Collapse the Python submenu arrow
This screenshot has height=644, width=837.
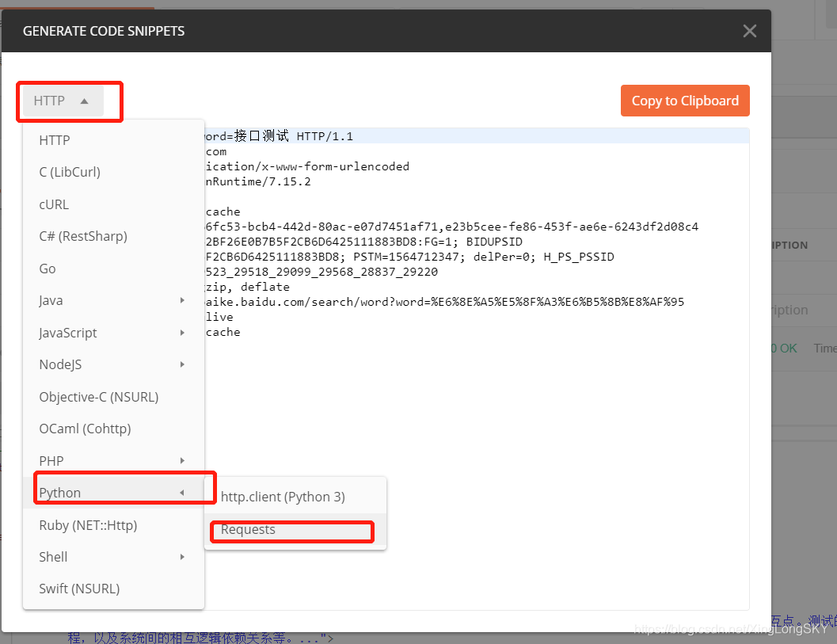click(182, 493)
